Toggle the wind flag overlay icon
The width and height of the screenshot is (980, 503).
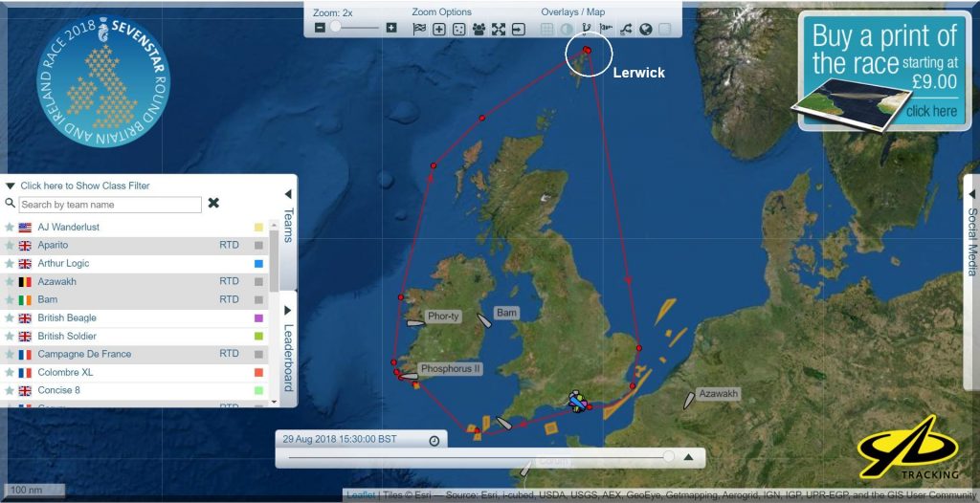pyautogui.click(x=606, y=29)
